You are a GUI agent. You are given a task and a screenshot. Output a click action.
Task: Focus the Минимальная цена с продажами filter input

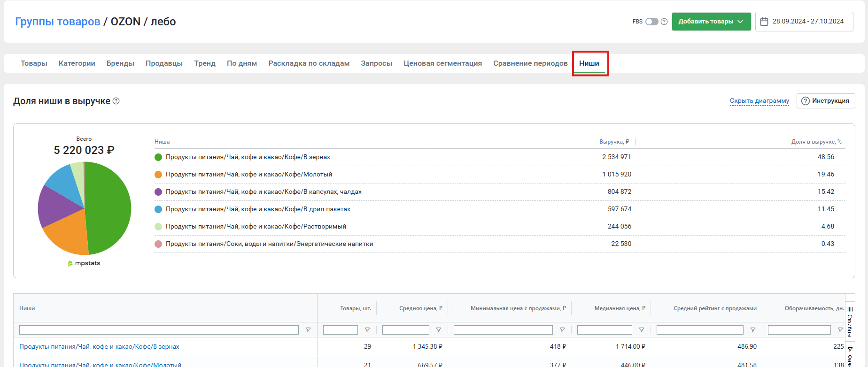click(503, 330)
